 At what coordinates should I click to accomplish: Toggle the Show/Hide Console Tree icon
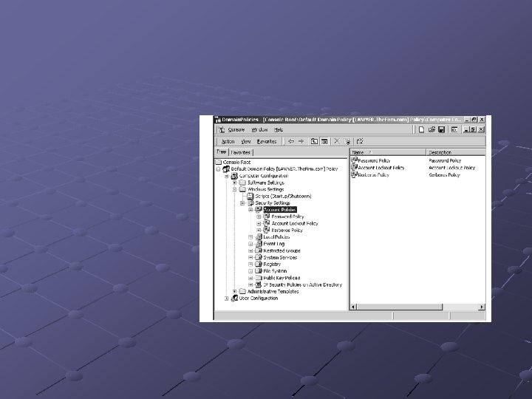coord(324,141)
